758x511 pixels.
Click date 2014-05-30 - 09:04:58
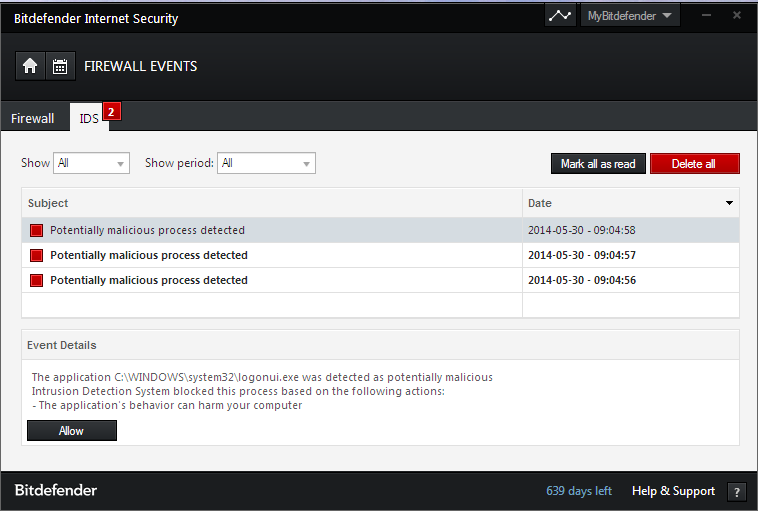(582, 230)
